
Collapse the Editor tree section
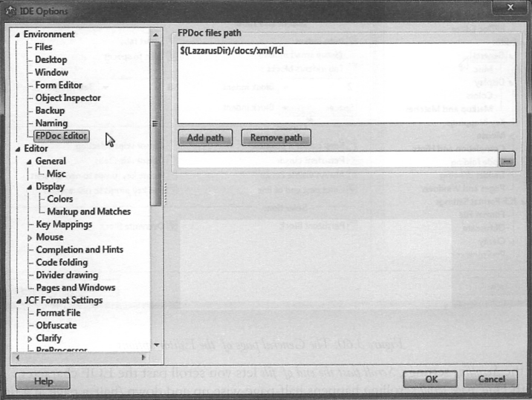coord(17,148)
